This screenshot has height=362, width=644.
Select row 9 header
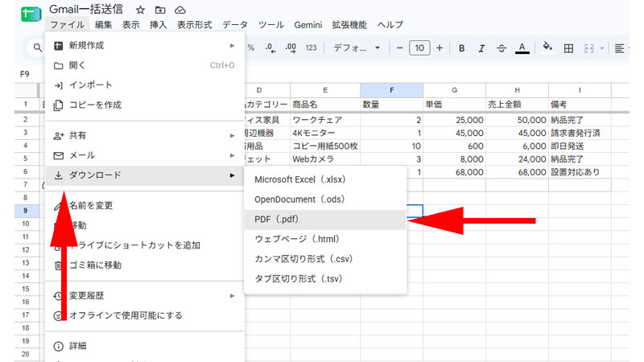[x=26, y=211]
